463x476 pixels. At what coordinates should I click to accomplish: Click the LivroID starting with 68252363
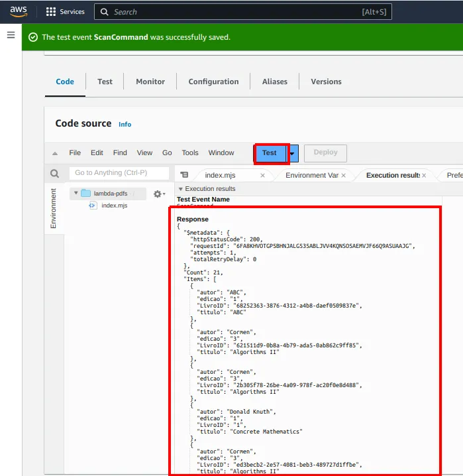(280, 306)
